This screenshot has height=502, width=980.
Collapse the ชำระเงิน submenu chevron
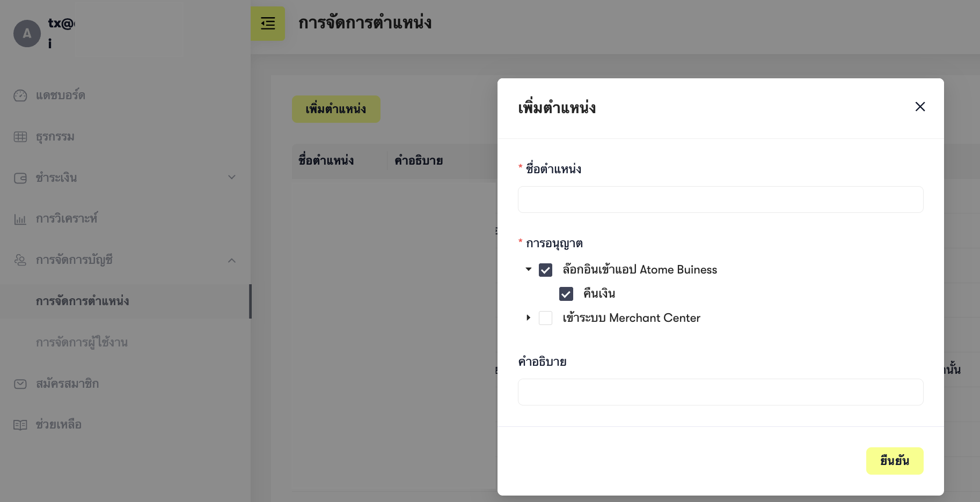[232, 177]
